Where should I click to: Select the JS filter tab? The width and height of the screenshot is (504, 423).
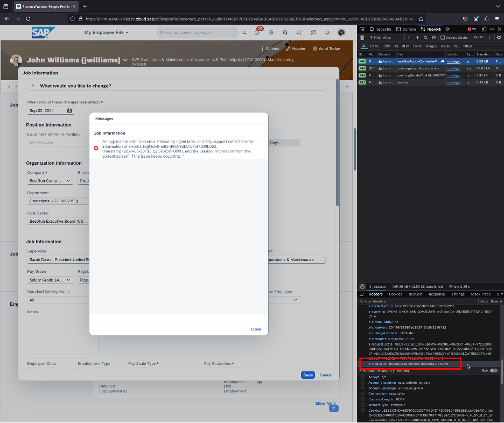[396, 46]
